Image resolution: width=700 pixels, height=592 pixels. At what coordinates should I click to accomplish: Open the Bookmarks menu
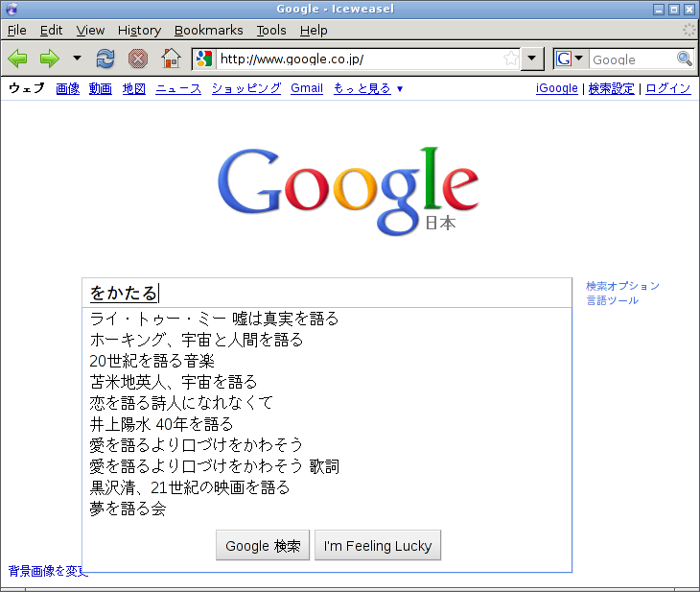tap(208, 31)
